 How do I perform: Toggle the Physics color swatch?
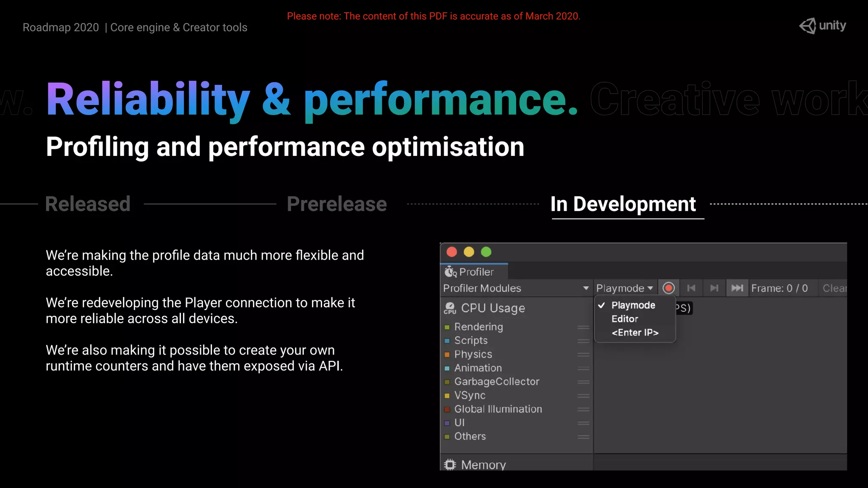447,355
